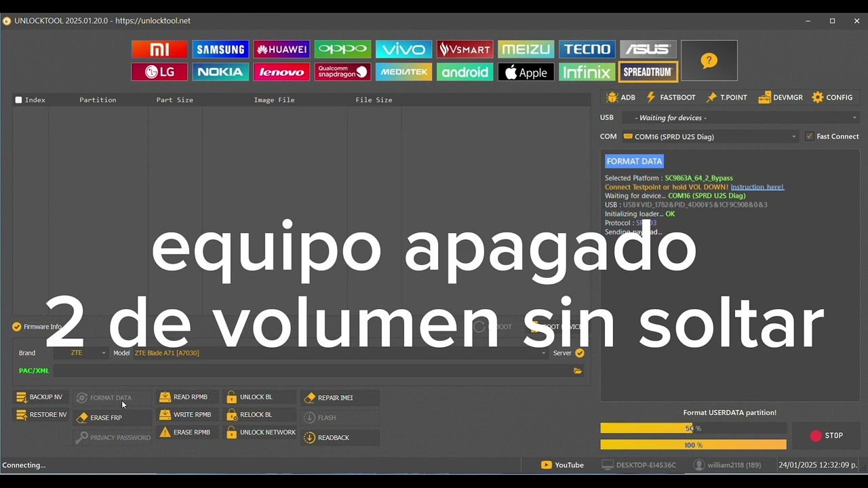The width and height of the screenshot is (868, 488).
Task: Browse for PAC/XML file folder icon
Action: click(x=578, y=371)
